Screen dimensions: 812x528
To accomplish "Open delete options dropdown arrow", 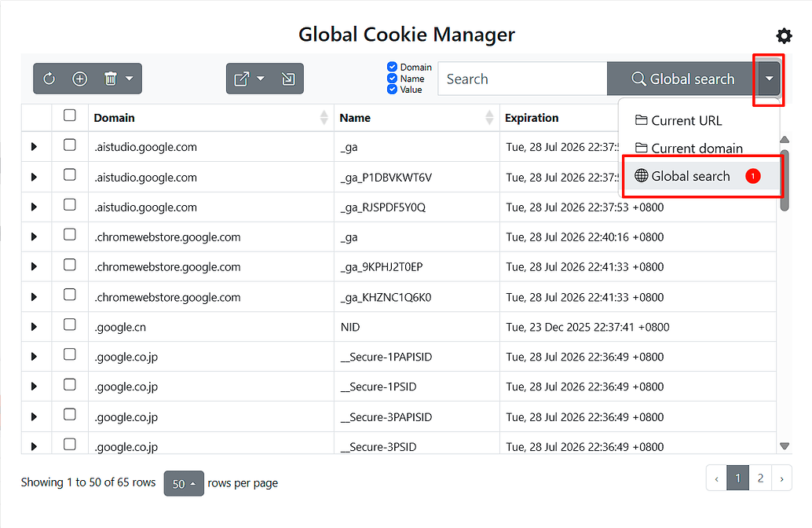I will point(130,79).
